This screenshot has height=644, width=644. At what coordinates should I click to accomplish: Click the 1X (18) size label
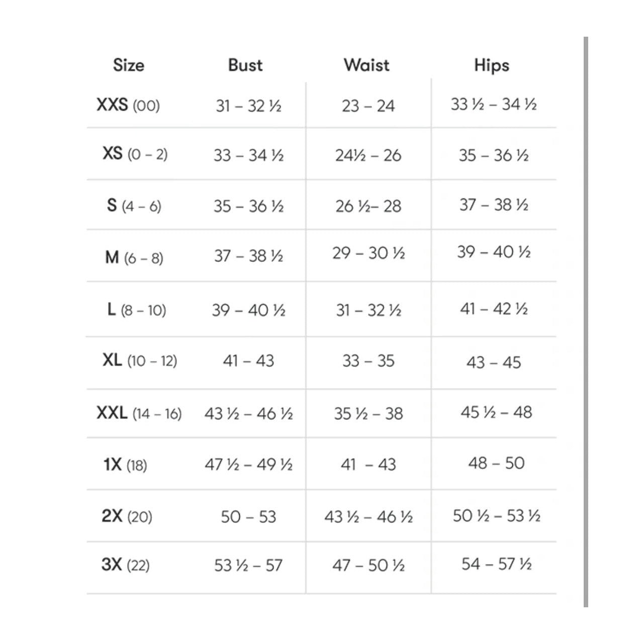(x=126, y=465)
